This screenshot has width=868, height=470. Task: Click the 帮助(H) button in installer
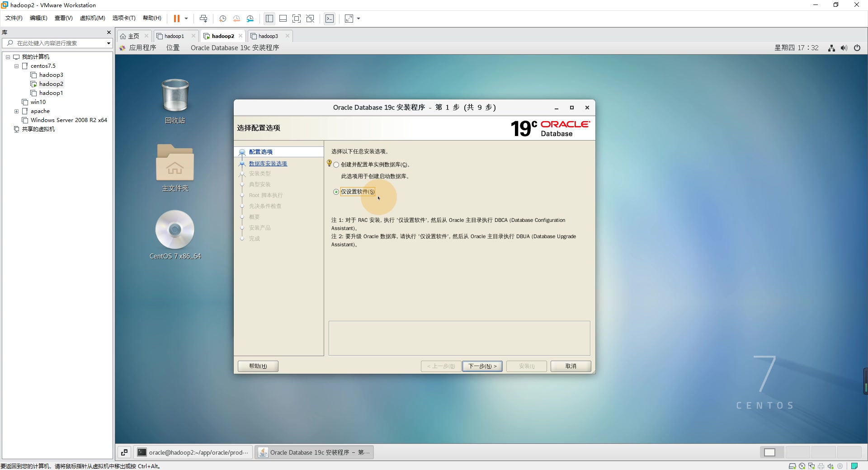coord(258,366)
